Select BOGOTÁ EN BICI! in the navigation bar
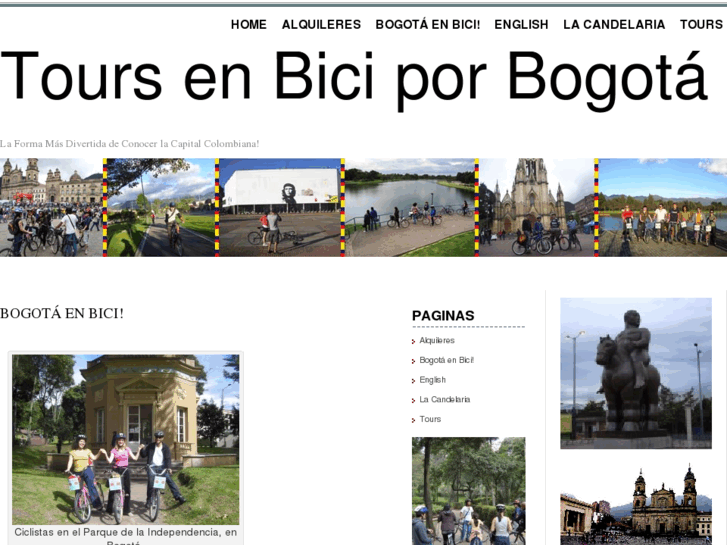 point(427,25)
